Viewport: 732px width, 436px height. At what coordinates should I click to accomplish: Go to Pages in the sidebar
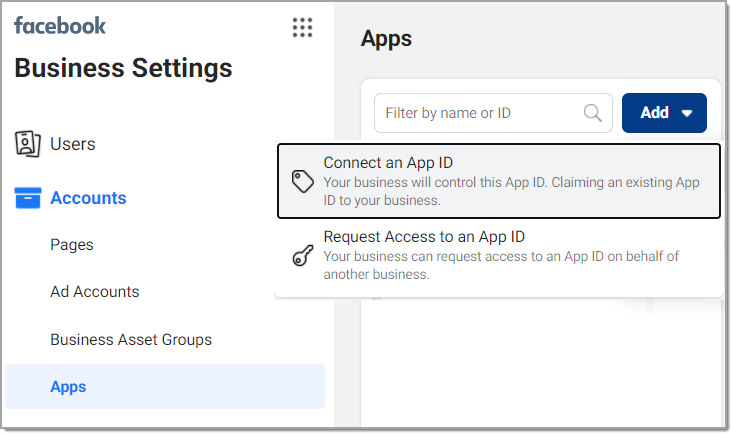coord(72,245)
